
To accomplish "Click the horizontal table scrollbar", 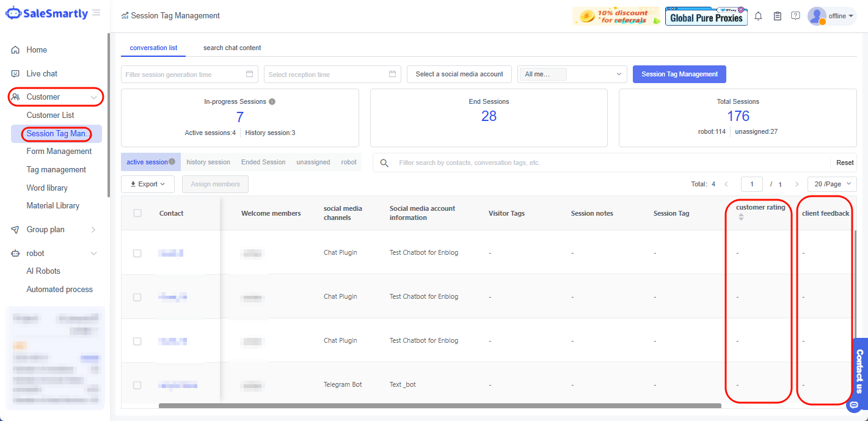I will tap(440, 405).
